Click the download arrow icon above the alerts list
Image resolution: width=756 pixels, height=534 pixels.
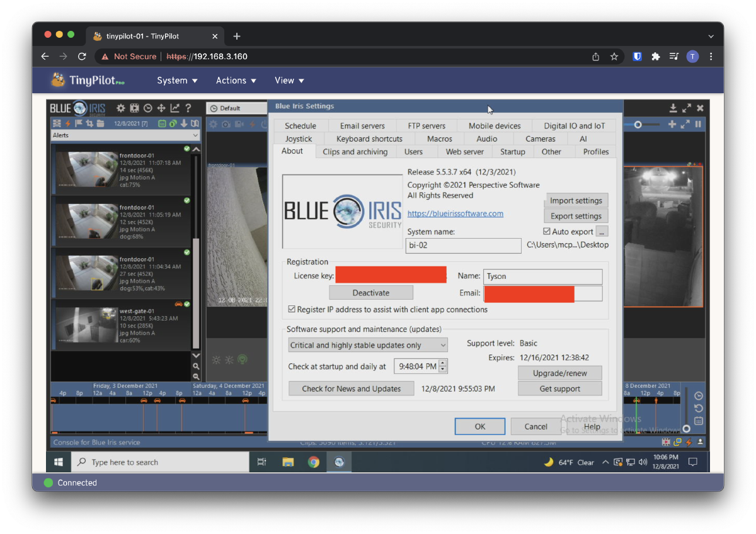click(185, 123)
